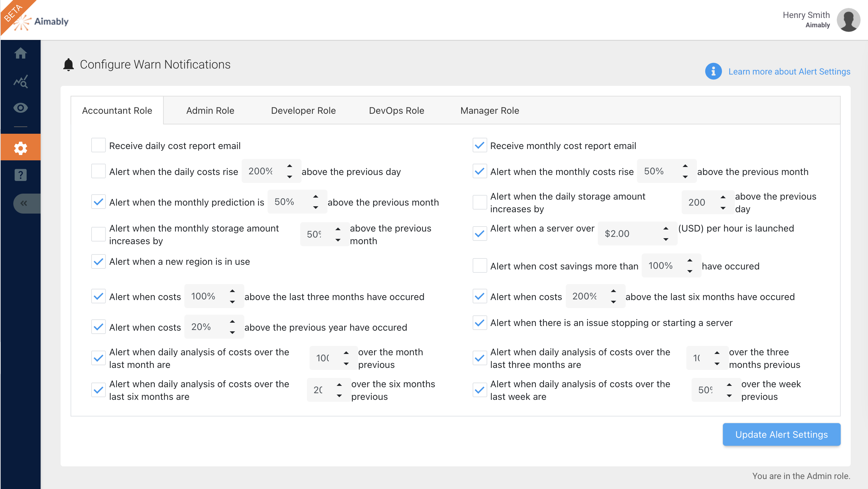Increase monthly storage amount percentage

coord(337,229)
